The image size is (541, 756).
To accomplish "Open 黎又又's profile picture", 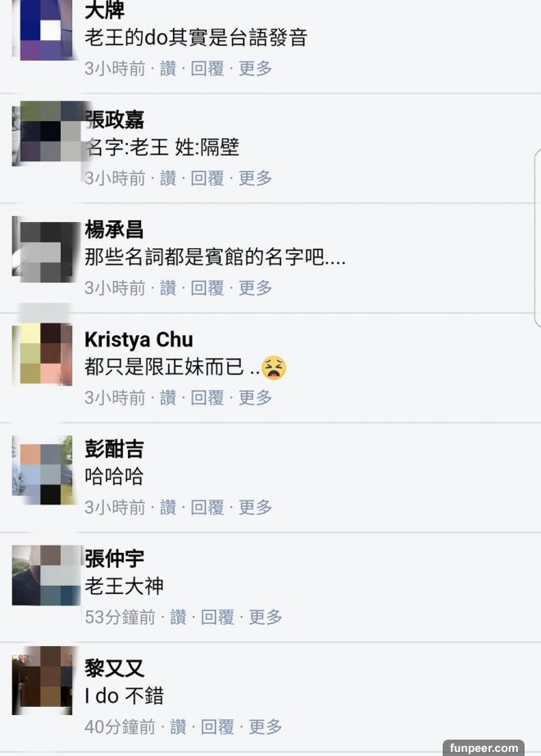I will pyautogui.click(x=43, y=681).
